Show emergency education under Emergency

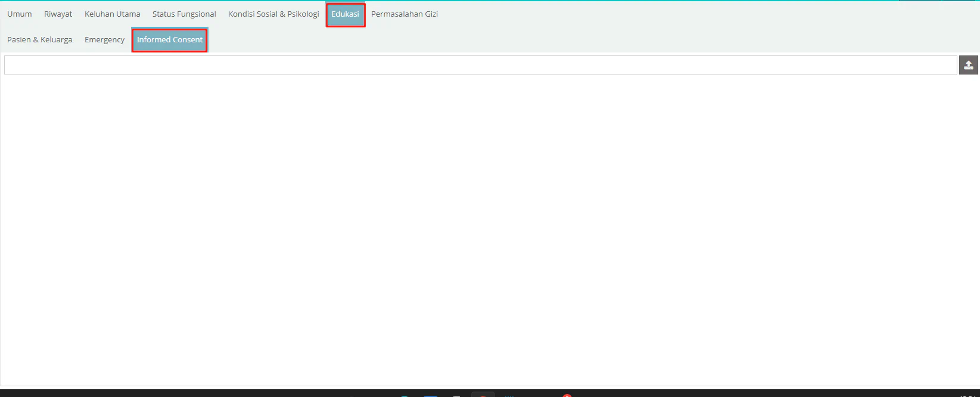point(104,39)
